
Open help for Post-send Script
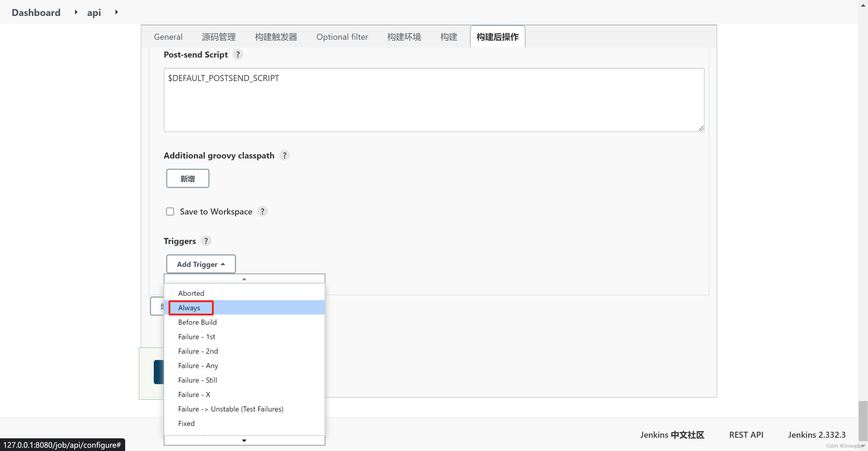tap(238, 54)
